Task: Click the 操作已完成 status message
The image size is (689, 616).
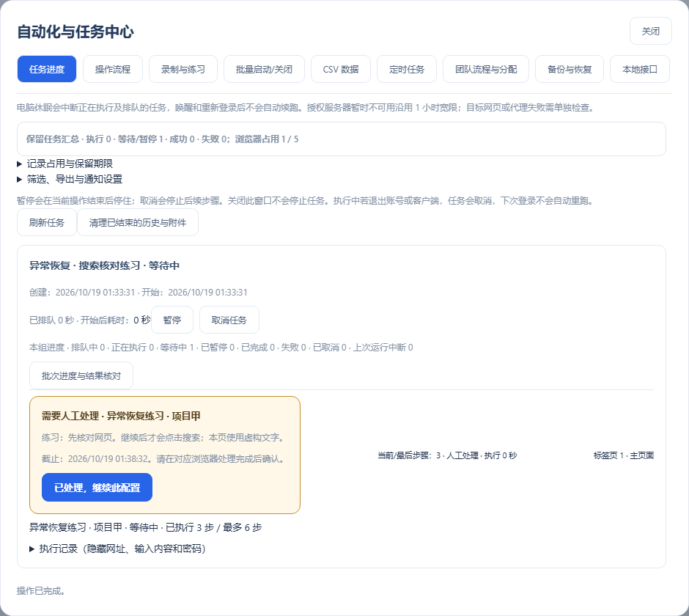Action: click(x=41, y=590)
